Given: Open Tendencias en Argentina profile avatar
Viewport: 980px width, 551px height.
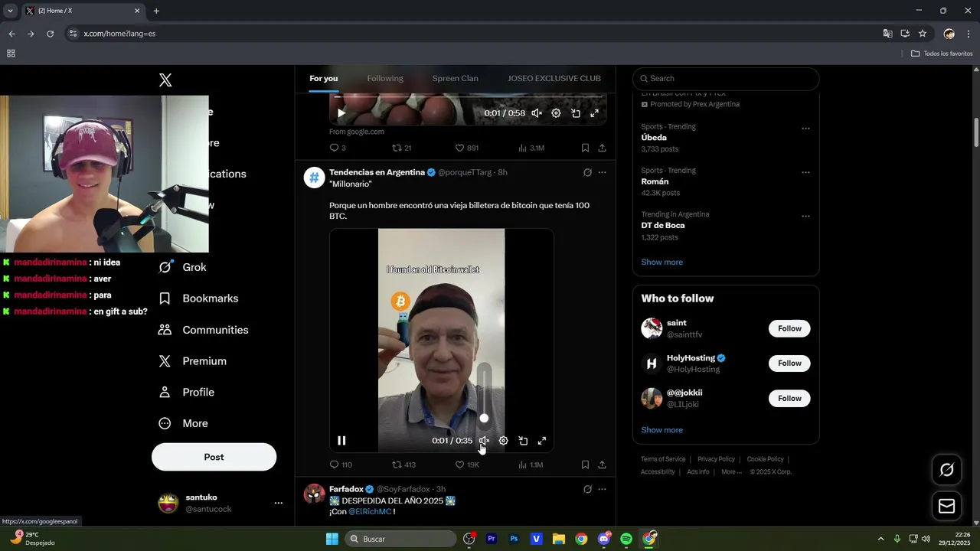Looking at the screenshot, I should coord(315,178).
